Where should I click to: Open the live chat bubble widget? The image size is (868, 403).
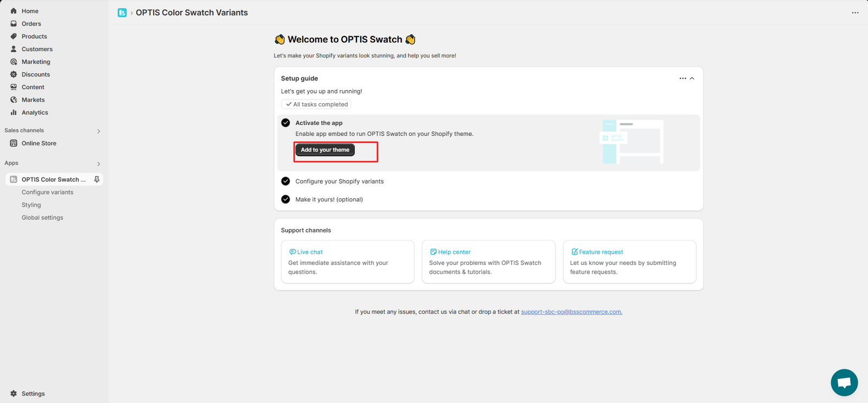tap(844, 382)
